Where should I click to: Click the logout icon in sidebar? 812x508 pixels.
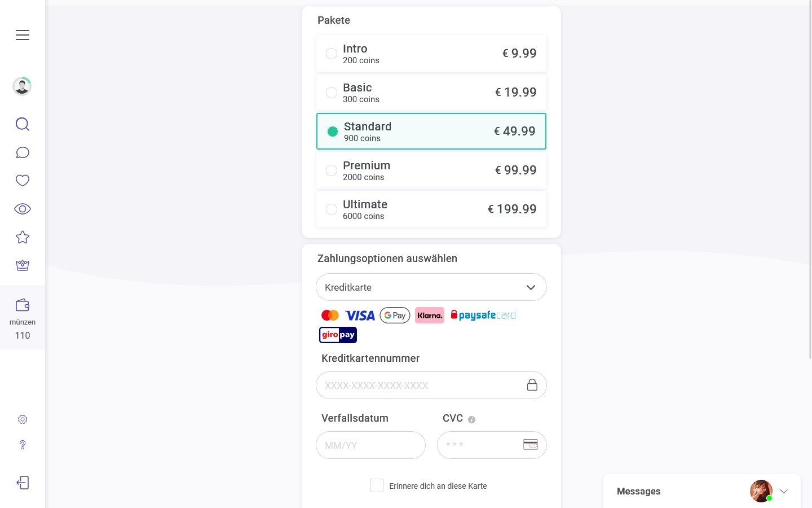pyautogui.click(x=23, y=483)
